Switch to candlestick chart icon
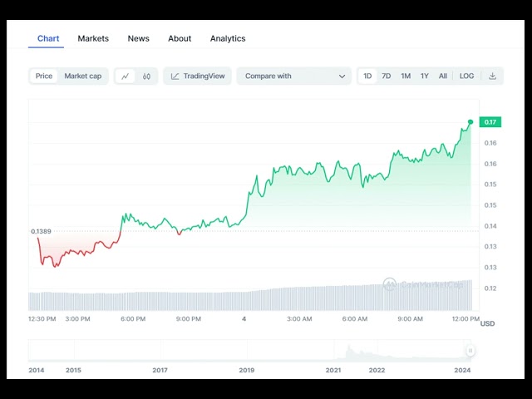Viewport: 532px width, 399px height. 146,76
